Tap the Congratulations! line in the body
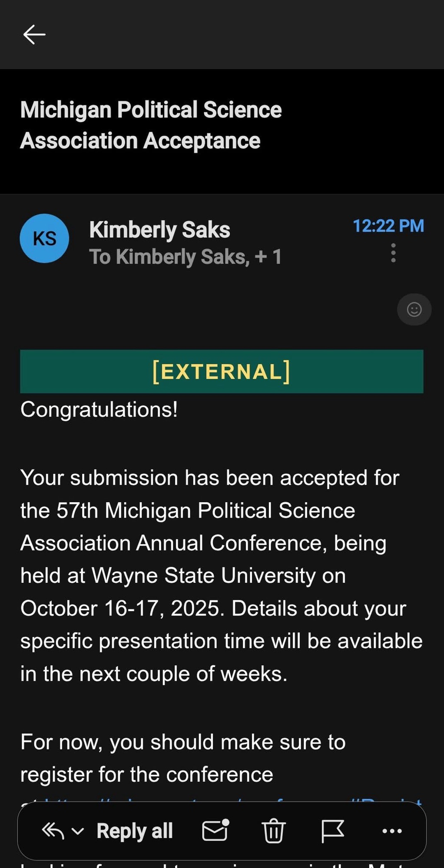The height and width of the screenshot is (868, 444). pos(99,409)
